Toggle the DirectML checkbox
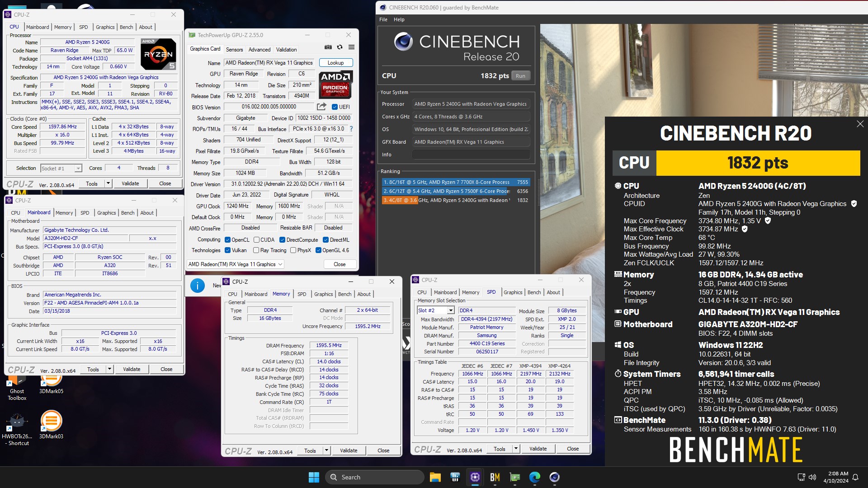 tap(325, 240)
